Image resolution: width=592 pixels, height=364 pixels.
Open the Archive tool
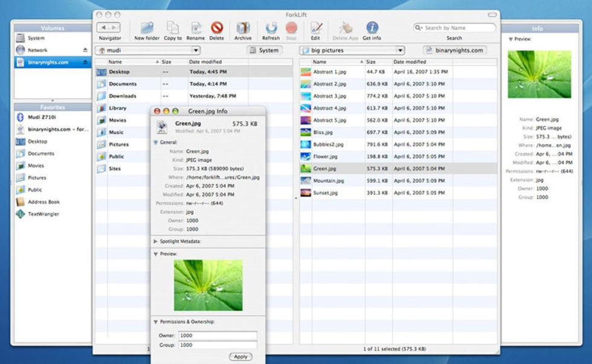(243, 28)
